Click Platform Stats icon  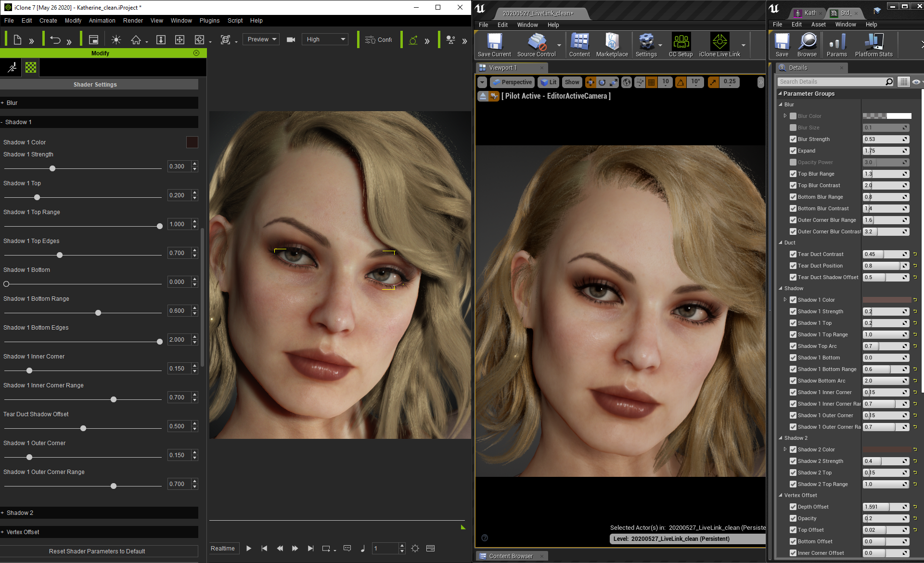click(x=873, y=42)
